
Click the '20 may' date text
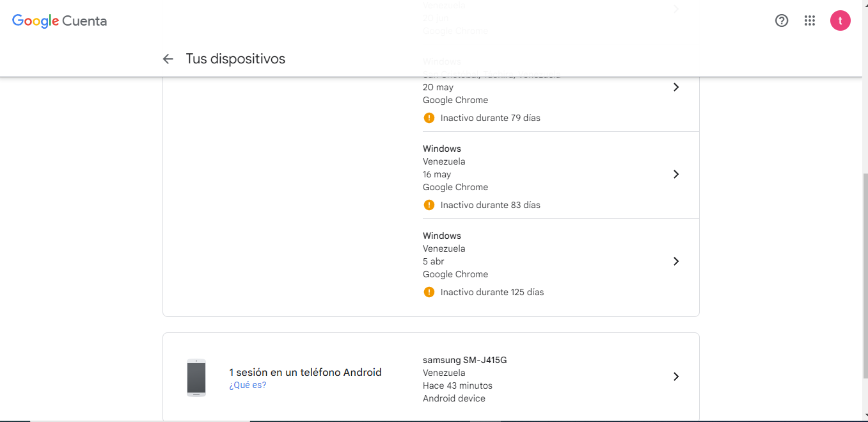[438, 87]
